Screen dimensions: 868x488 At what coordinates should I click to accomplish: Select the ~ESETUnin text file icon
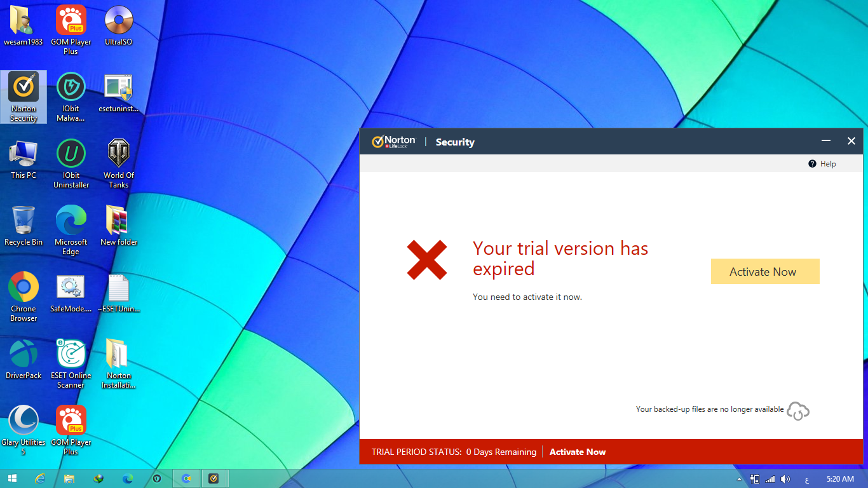pos(119,292)
